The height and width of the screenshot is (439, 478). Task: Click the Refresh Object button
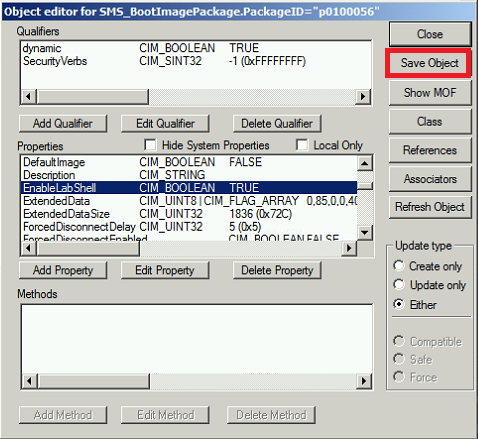(430, 207)
